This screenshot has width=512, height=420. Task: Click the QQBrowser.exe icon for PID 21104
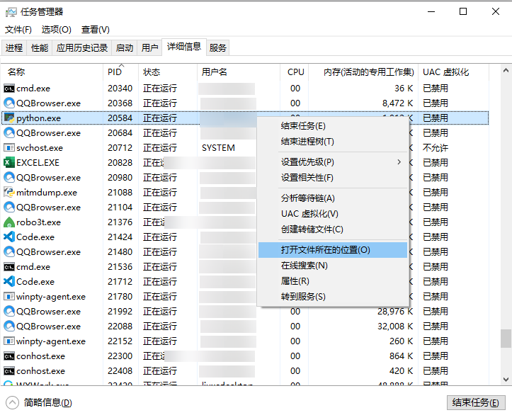click(9, 208)
